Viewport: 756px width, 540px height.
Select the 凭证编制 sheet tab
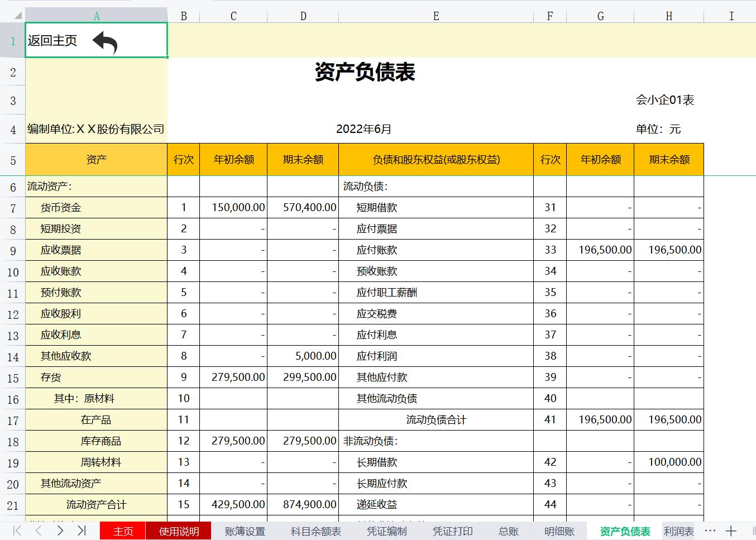pyautogui.click(x=387, y=531)
